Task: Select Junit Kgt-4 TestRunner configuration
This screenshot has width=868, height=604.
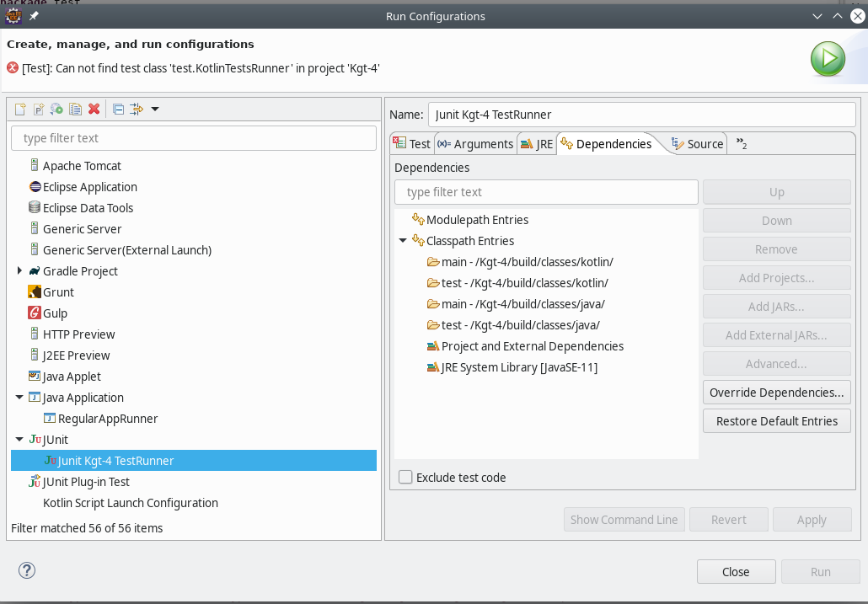Action: (x=194, y=461)
